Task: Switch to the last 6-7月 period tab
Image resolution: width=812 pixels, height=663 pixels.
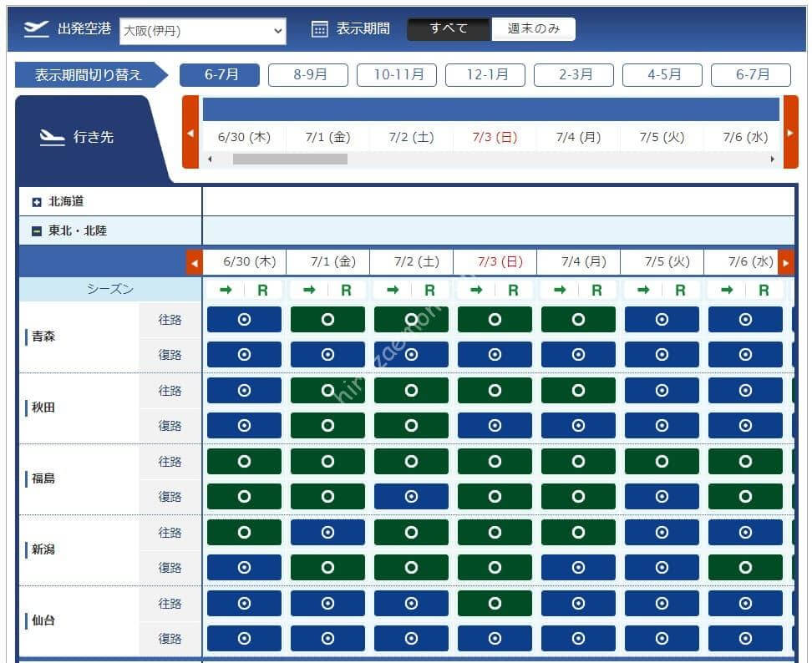Action: point(751,75)
